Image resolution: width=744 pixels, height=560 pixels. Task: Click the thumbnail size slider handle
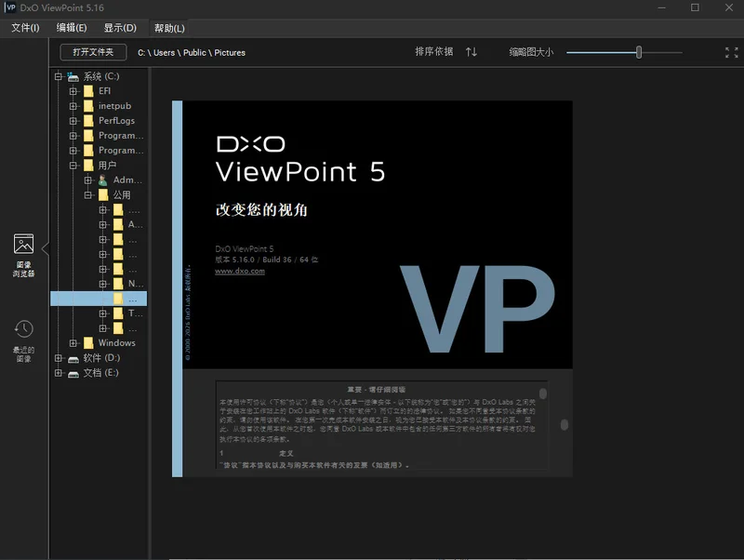[x=639, y=52]
